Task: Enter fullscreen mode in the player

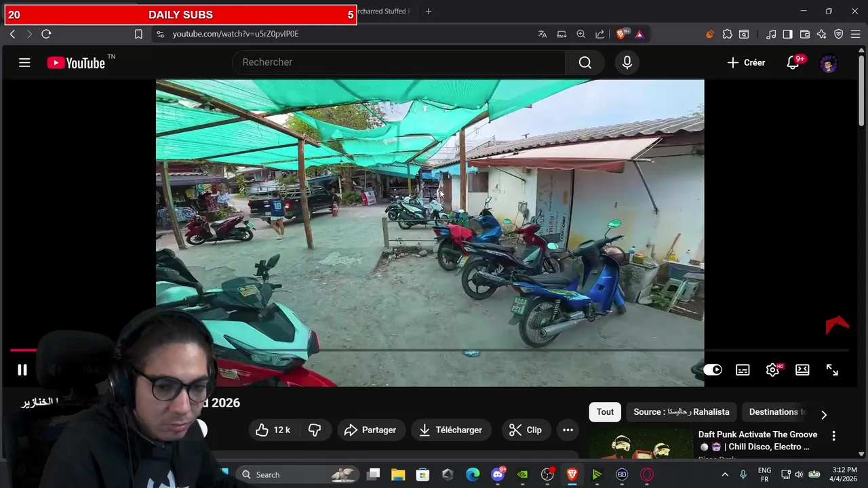Action: 832,369
